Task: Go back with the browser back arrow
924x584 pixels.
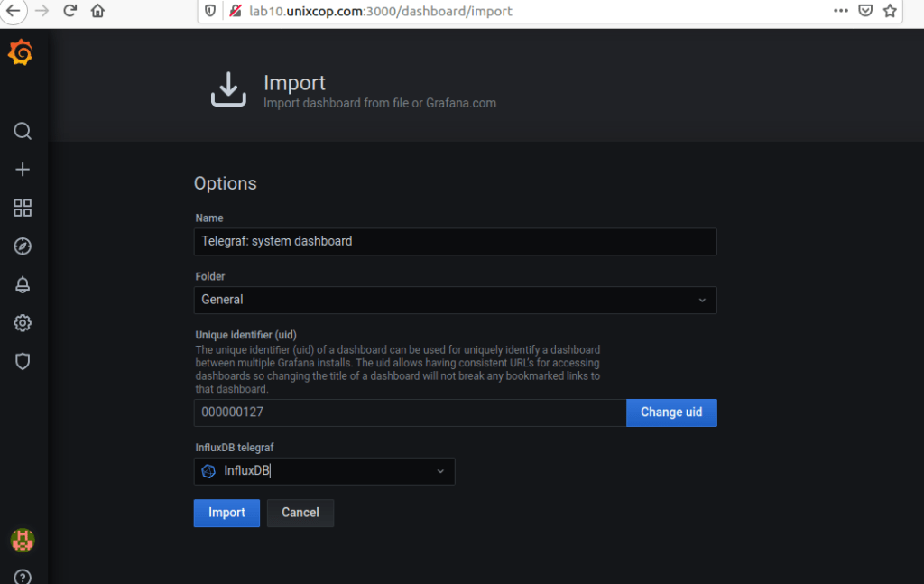Action: (13, 11)
